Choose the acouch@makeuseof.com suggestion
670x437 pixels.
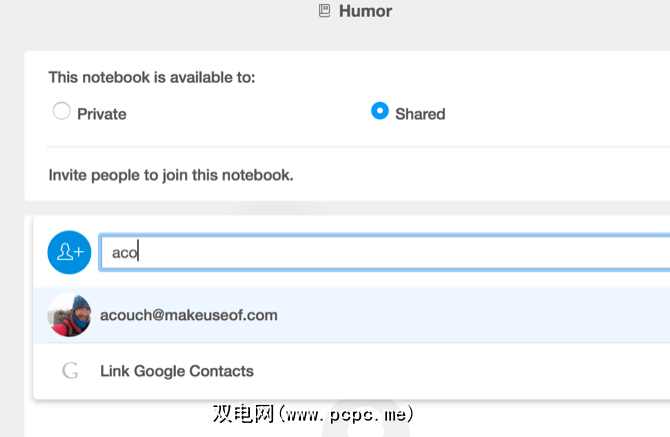[189, 315]
